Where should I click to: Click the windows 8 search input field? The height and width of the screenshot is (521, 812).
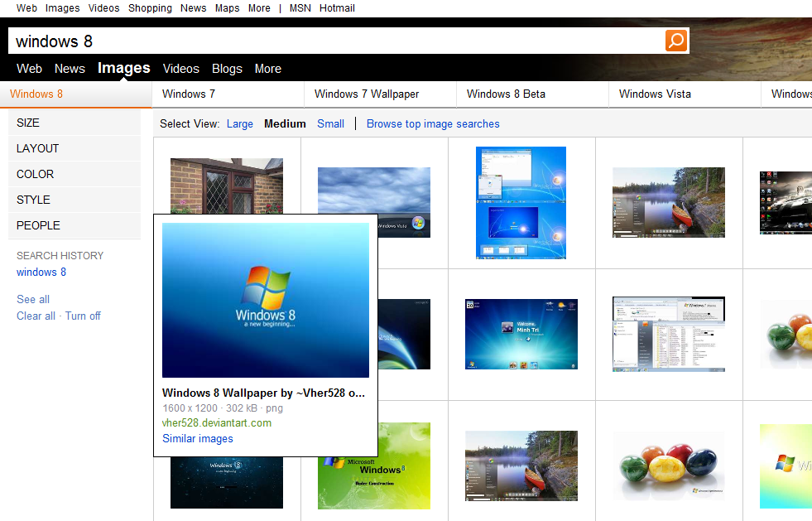click(x=337, y=41)
